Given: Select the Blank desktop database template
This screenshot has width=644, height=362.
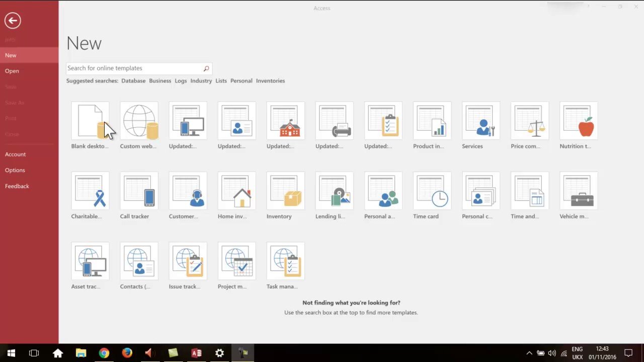Looking at the screenshot, I should coord(90,121).
